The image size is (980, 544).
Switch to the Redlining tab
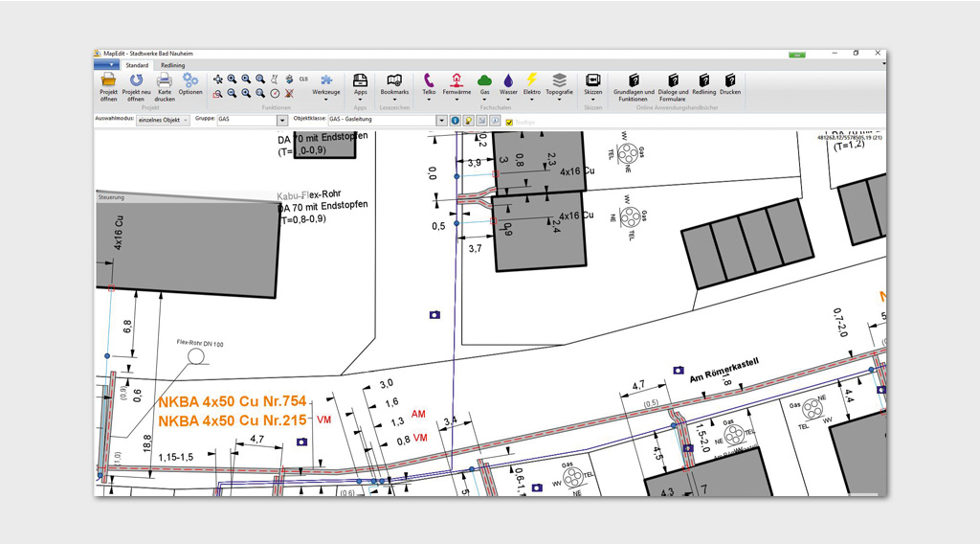point(172,65)
